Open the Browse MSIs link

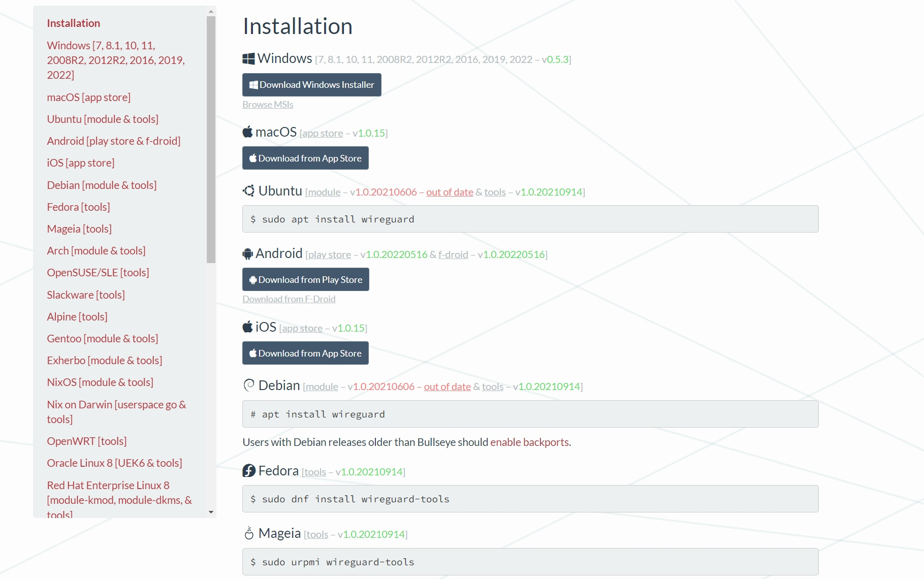268,105
